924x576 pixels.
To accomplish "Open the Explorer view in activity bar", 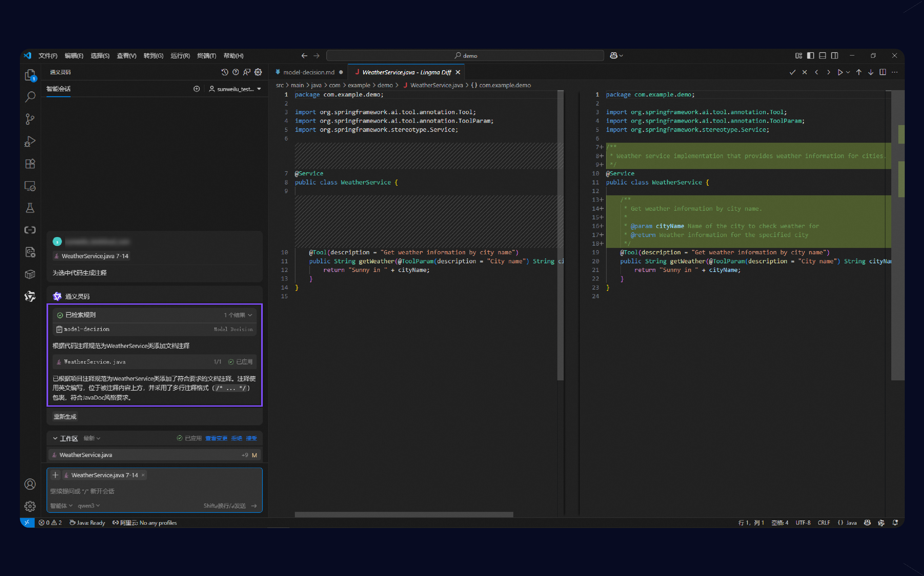I will coord(30,75).
